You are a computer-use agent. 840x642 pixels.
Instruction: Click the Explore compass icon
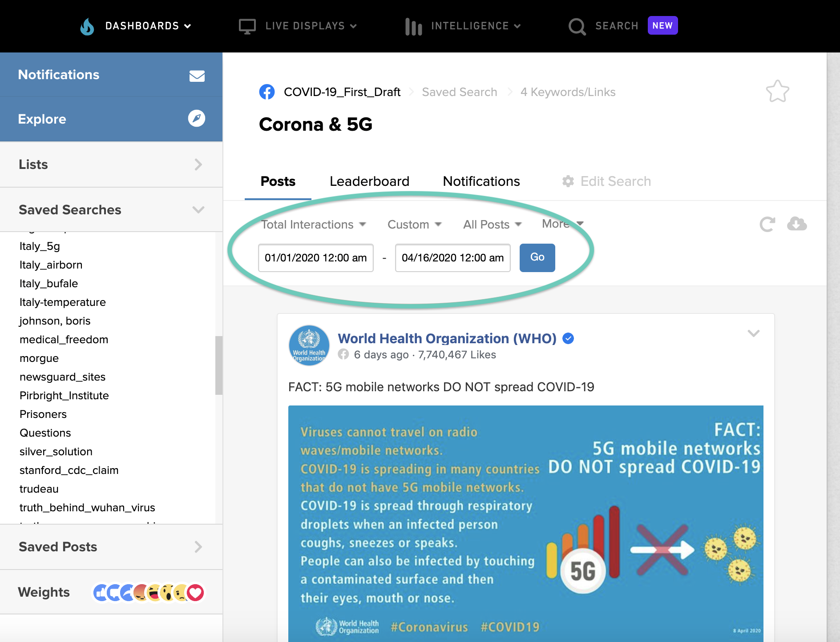click(197, 118)
